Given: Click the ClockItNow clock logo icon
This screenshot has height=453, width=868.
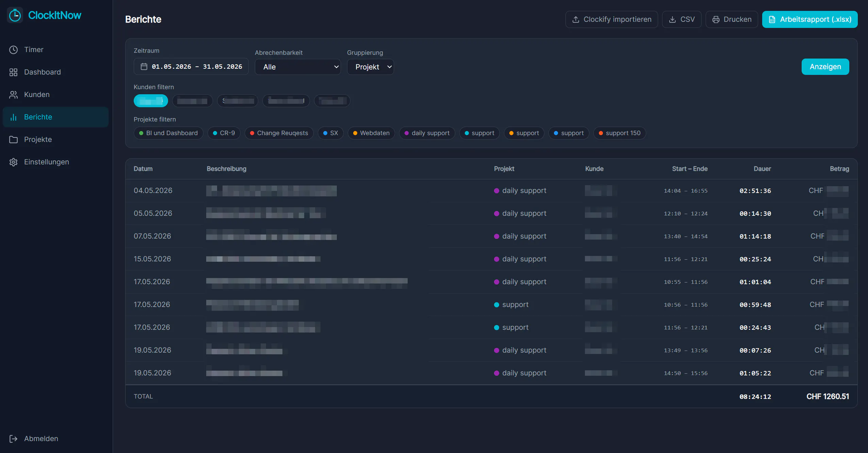Looking at the screenshot, I should 15,15.
